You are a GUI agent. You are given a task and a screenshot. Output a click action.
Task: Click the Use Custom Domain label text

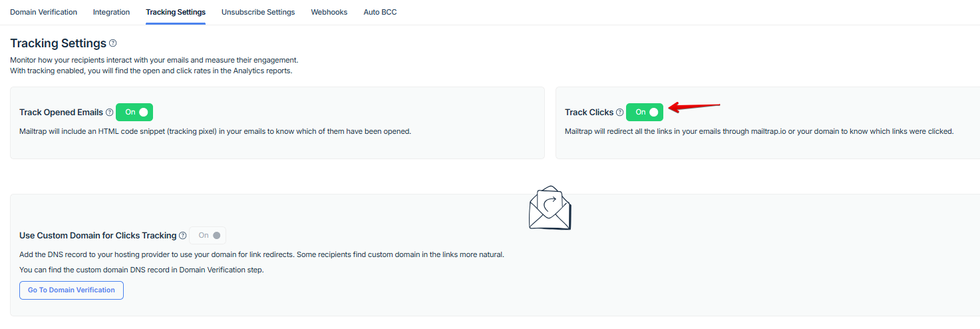(98, 236)
